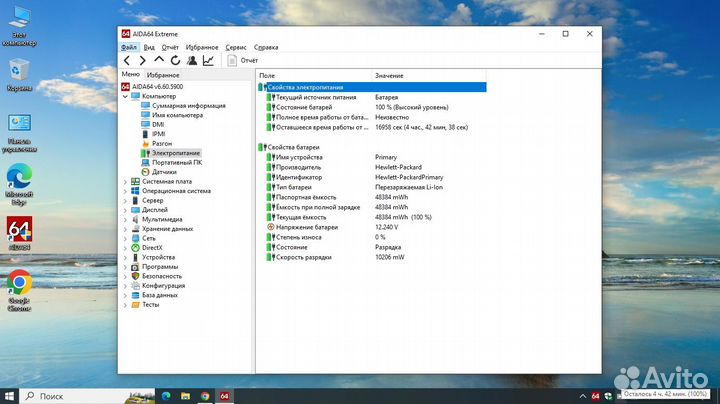This screenshot has width=720, height=404.
Task: Open Control Panel desktop icon
Action: coord(19,133)
